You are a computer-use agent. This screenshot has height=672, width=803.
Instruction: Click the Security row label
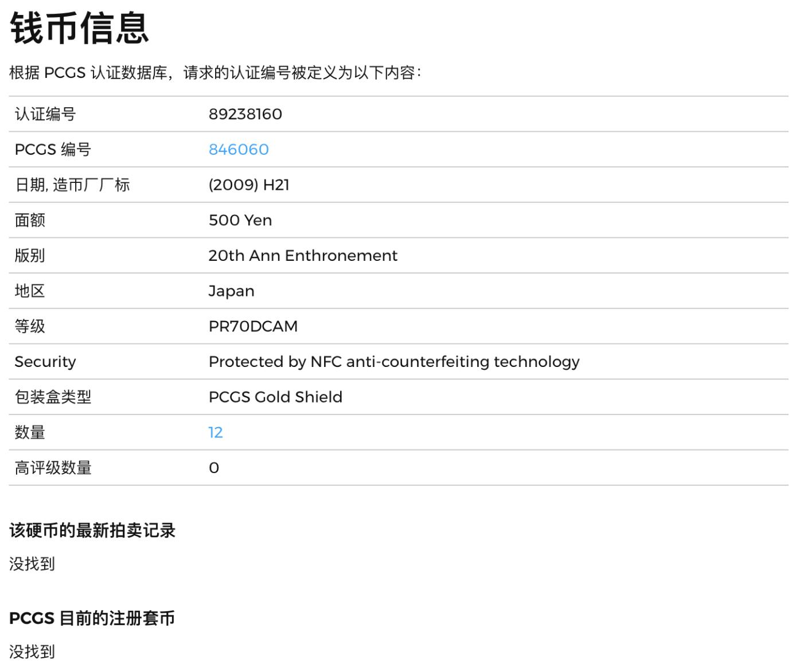(x=45, y=362)
